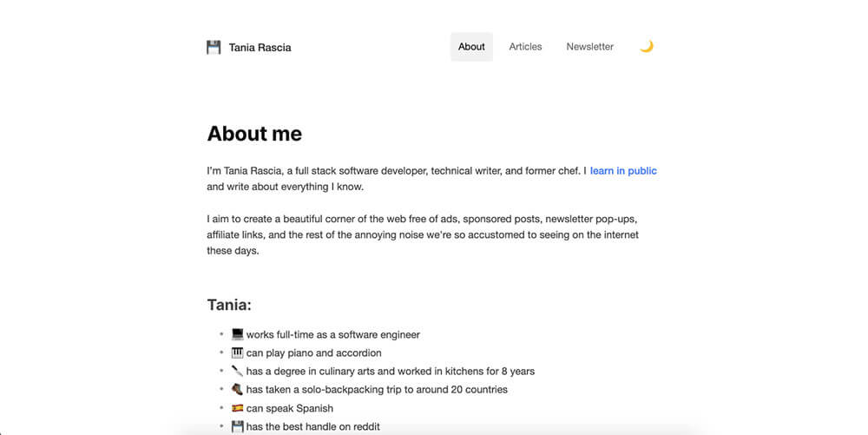Click the floppy disk emoji beside reddit item
The width and height of the screenshot is (868, 435).
(x=238, y=426)
